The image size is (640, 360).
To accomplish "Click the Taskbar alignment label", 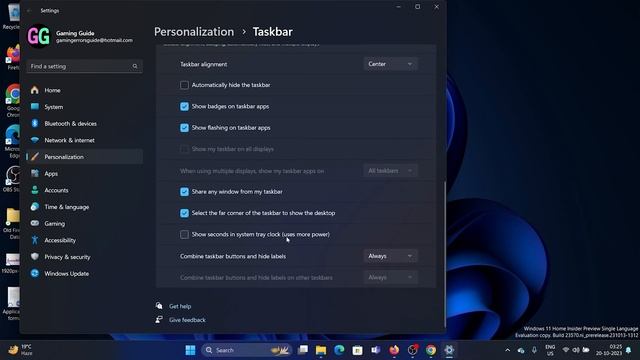I will coord(204,64).
